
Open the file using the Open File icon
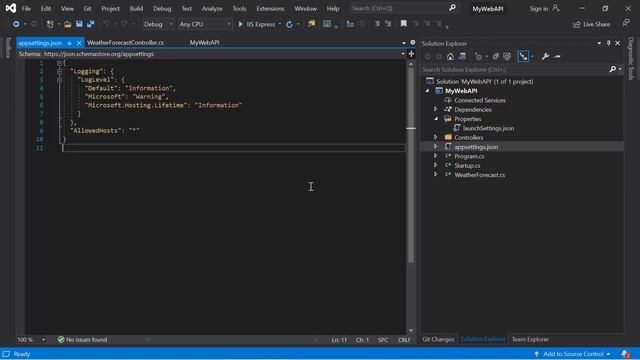[68, 24]
